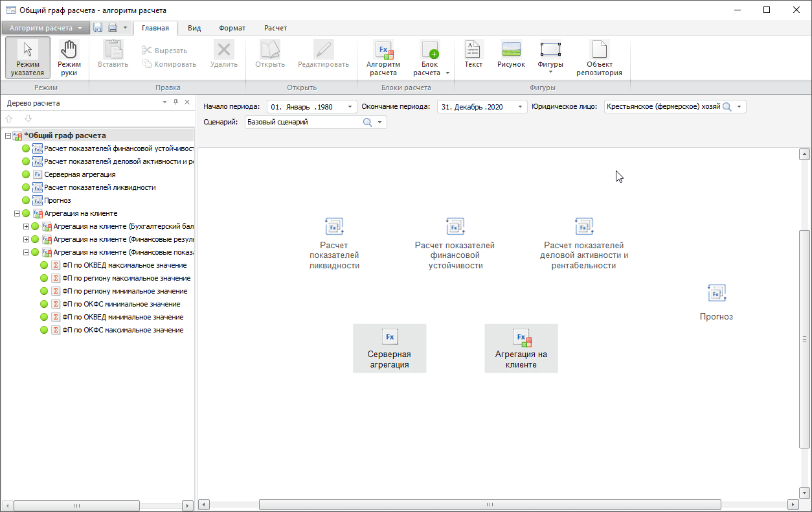Select the pointer mode tool

[27, 58]
